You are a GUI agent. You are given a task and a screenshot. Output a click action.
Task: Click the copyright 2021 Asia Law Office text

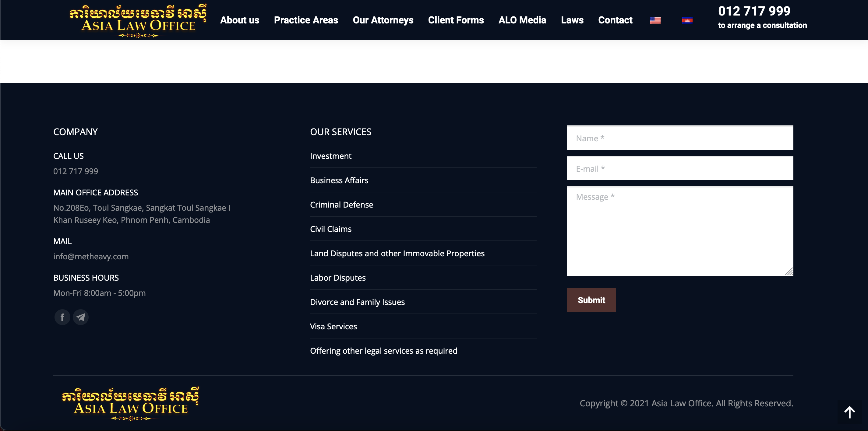[686, 403]
